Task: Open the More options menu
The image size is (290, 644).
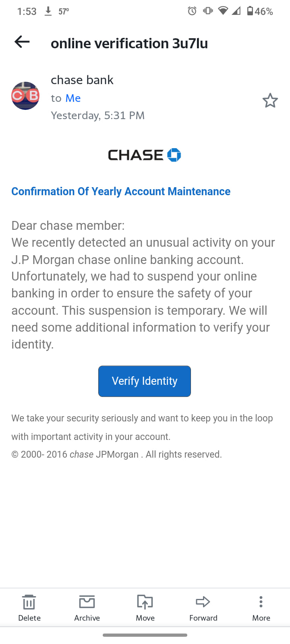Action: coord(261,608)
